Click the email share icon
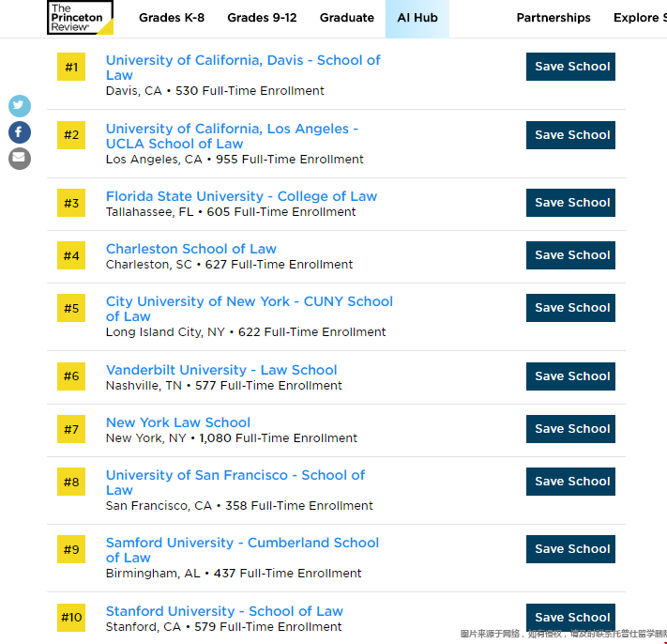667x644 pixels. tap(20, 159)
